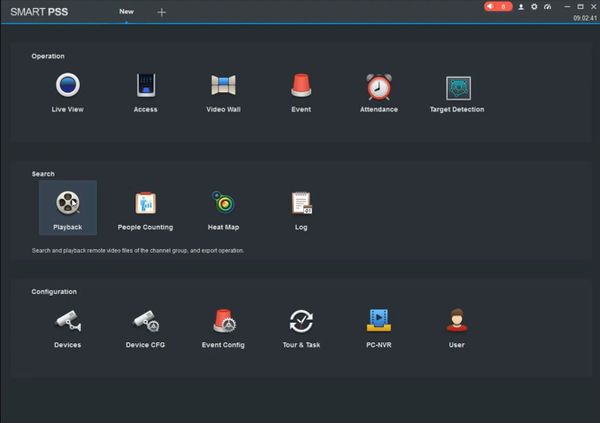Open Device CFG settings
Screen dimensions: 600x423
point(145,328)
